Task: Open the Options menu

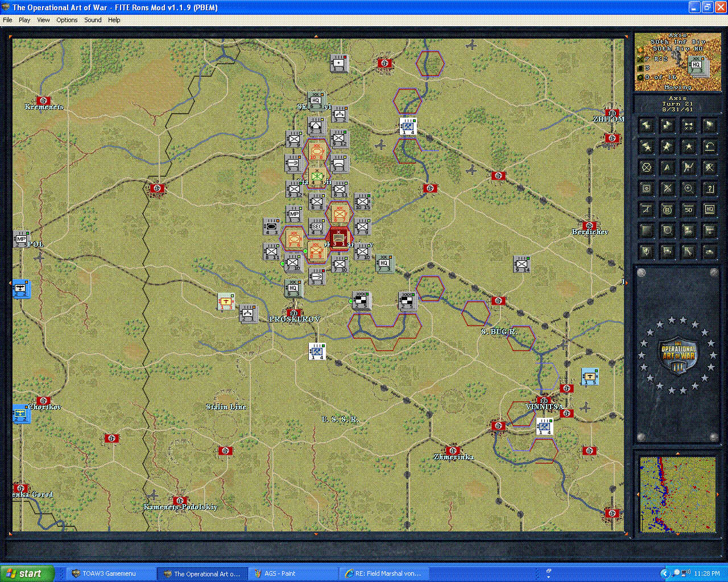Action: pos(67,20)
